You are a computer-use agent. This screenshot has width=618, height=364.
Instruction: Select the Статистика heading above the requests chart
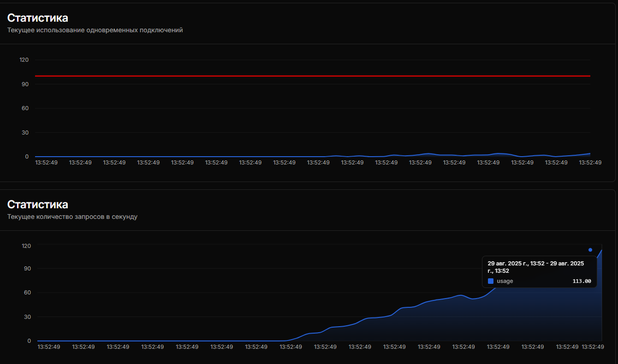[x=37, y=204]
